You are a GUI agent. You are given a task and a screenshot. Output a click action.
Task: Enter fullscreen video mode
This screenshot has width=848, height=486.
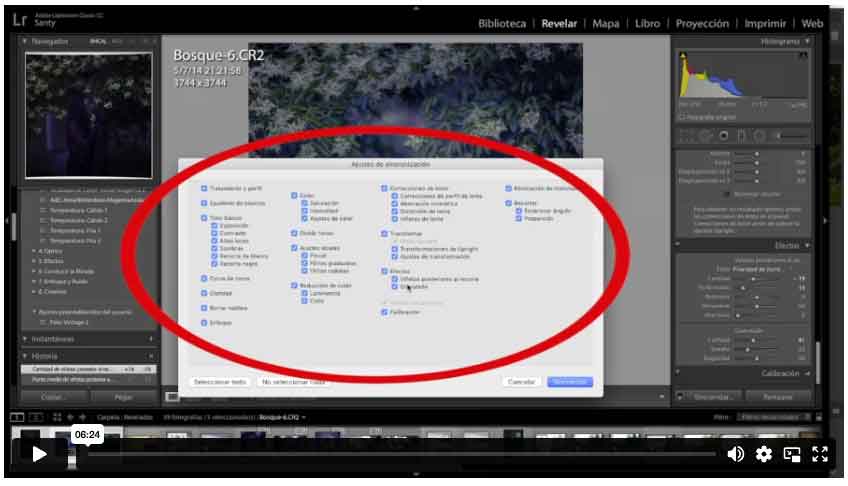point(820,454)
